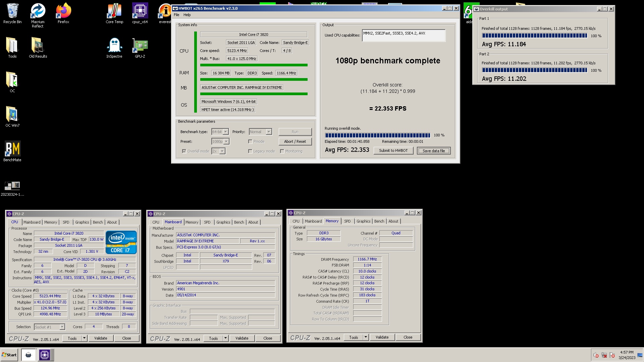Click the Used CPU capabilities text box

click(x=404, y=36)
